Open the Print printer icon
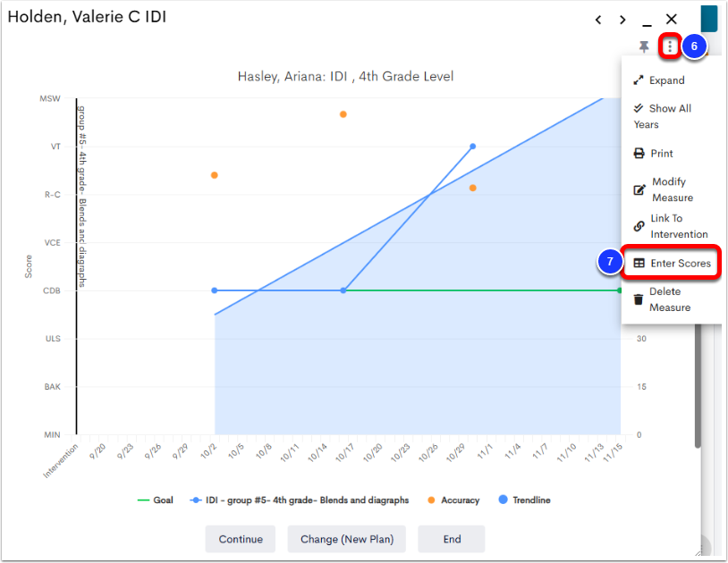 pos(638,153)
